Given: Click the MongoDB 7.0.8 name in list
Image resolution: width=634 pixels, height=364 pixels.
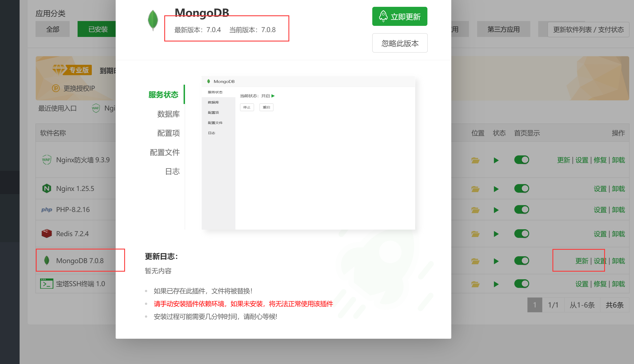Looking at the screenshot, I should (x=80, y=261).
